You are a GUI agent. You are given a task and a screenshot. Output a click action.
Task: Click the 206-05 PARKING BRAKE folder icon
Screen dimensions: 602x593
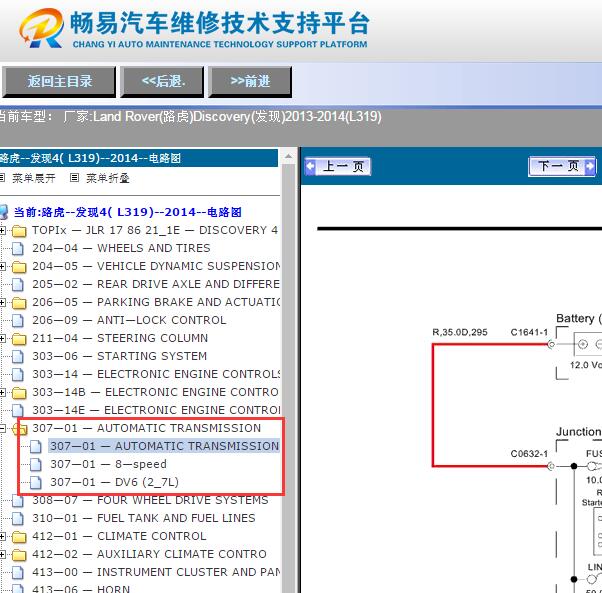[19, 303]
